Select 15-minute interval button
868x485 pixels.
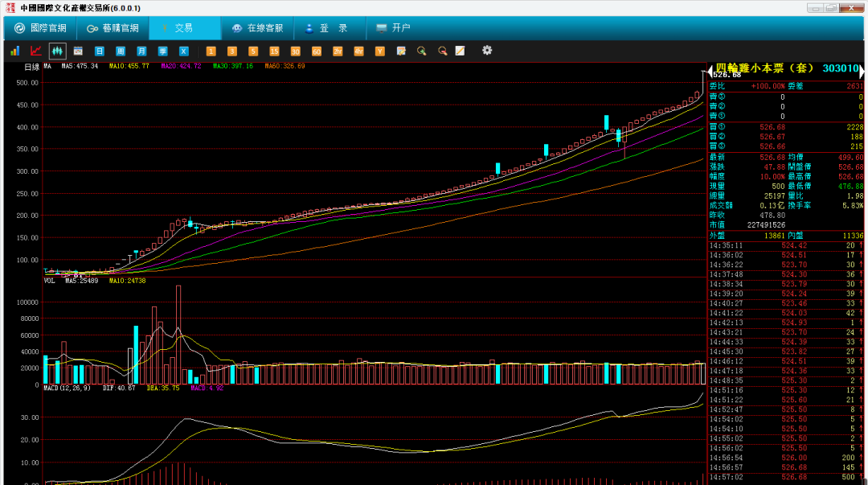[274, 51]
